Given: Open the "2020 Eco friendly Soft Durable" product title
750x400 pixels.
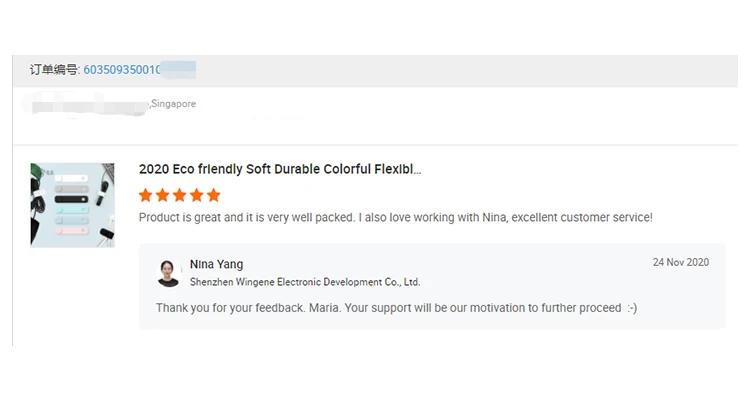Looking at the screenshot, I should [x=280, y=169].
